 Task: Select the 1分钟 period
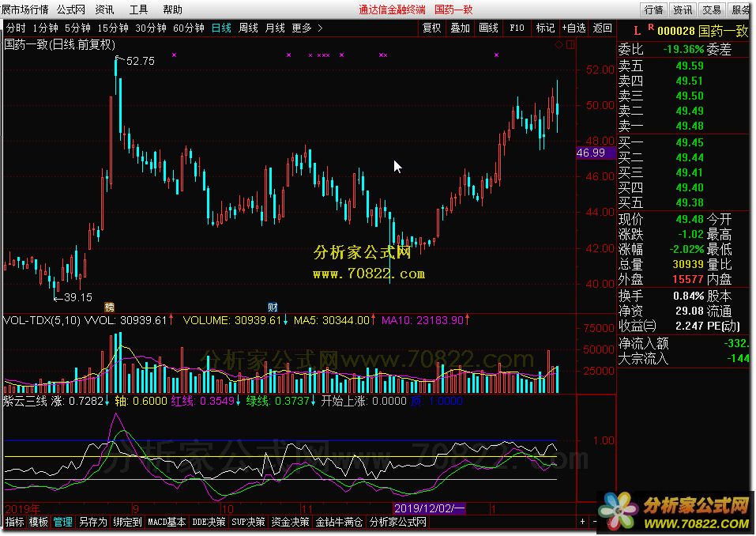point(45,28)
